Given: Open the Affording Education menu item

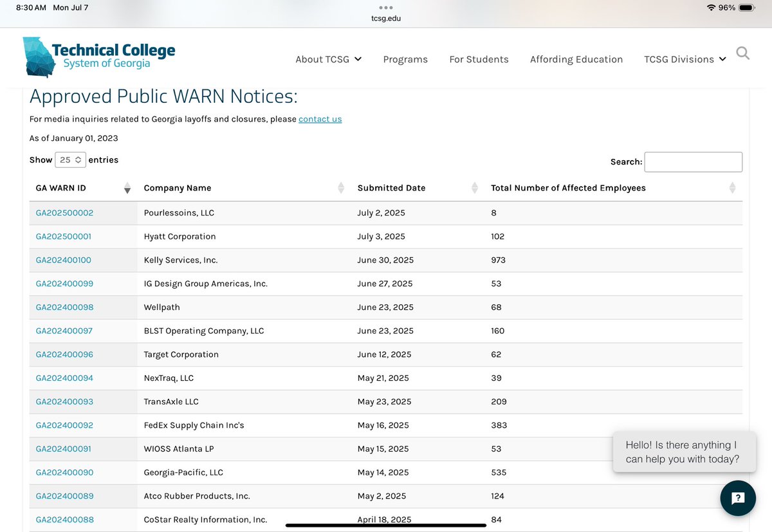Looking at the screenshot, I should coord(576,59).
